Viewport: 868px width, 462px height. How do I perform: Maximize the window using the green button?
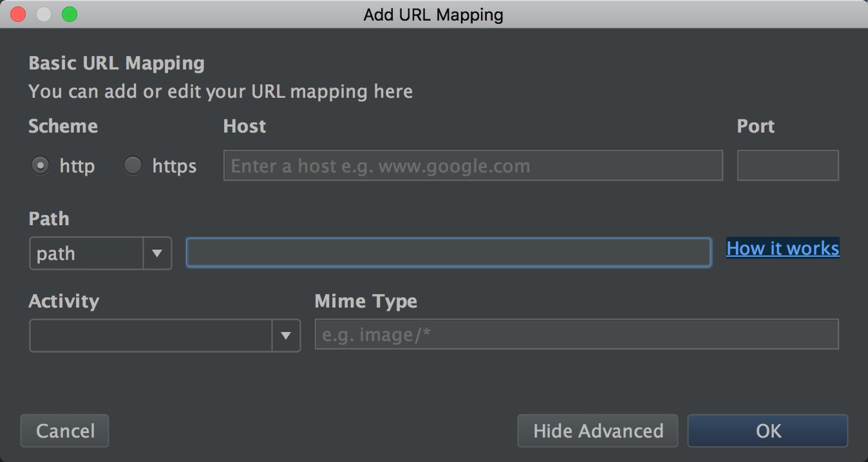(x=70, y=14)
